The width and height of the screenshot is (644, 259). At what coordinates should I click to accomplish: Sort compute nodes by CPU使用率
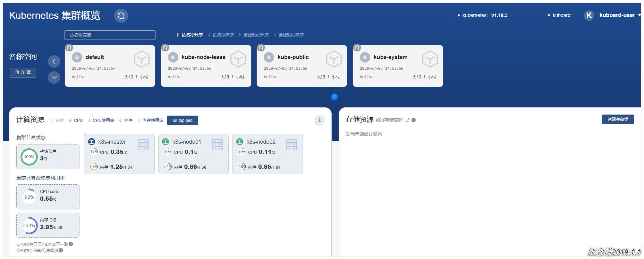pos(101,120)
